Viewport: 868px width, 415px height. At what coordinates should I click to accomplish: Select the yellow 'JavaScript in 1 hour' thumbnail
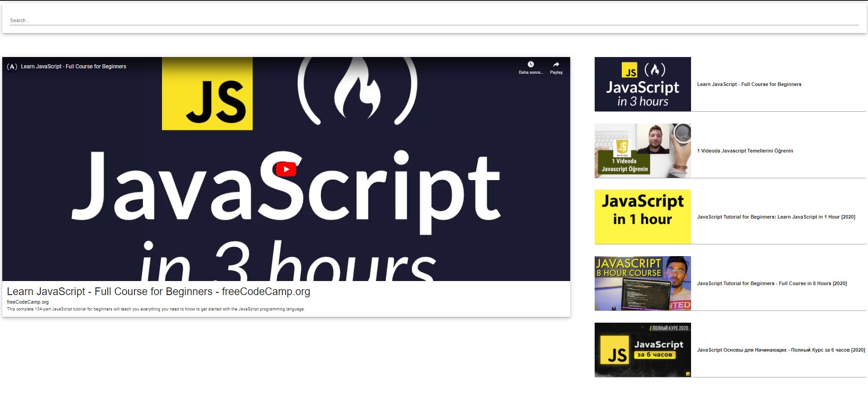point(643,217)
